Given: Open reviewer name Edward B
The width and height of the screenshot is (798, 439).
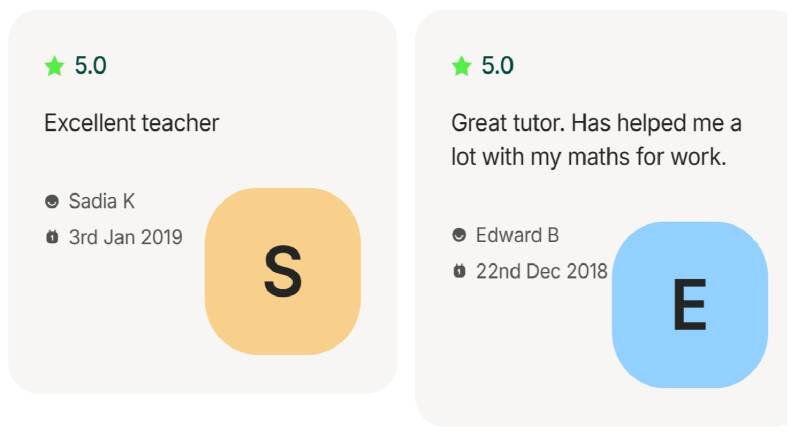Looking at the screenshot, I should [x=516, y=236].
